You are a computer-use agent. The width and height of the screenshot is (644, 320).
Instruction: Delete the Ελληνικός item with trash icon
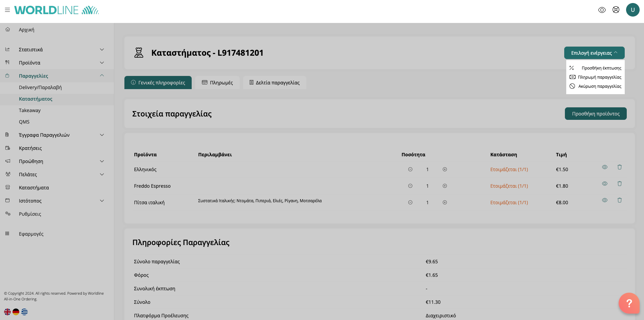(x=619, y=167)
